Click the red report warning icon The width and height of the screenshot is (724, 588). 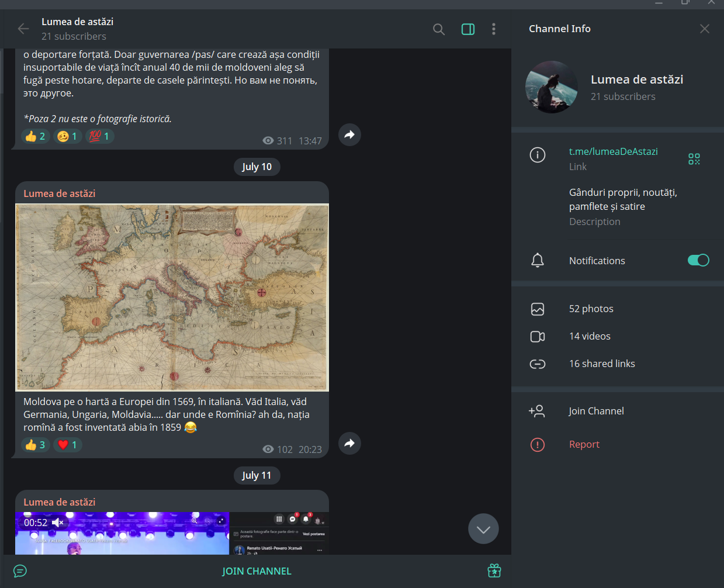538,445
